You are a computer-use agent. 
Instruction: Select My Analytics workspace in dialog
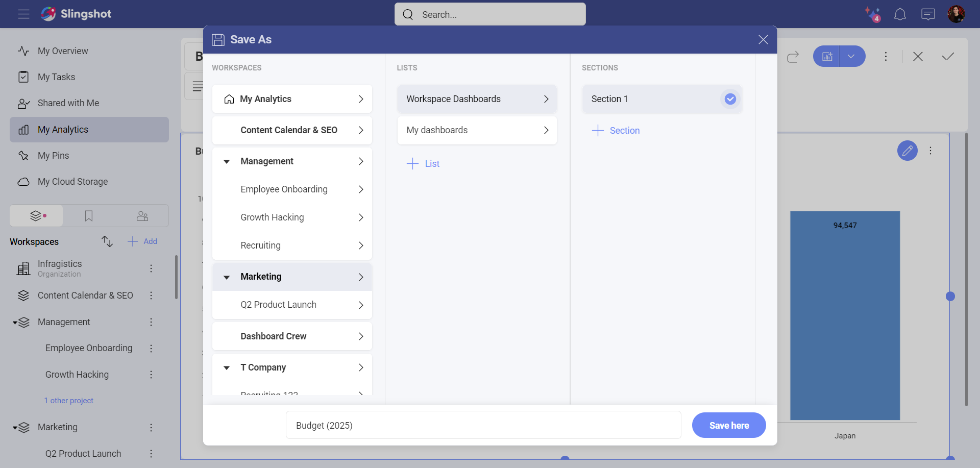(292, 99)
